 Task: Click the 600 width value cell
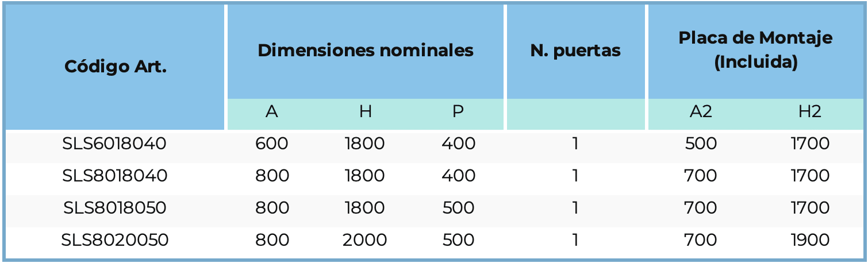coord(272,144)
